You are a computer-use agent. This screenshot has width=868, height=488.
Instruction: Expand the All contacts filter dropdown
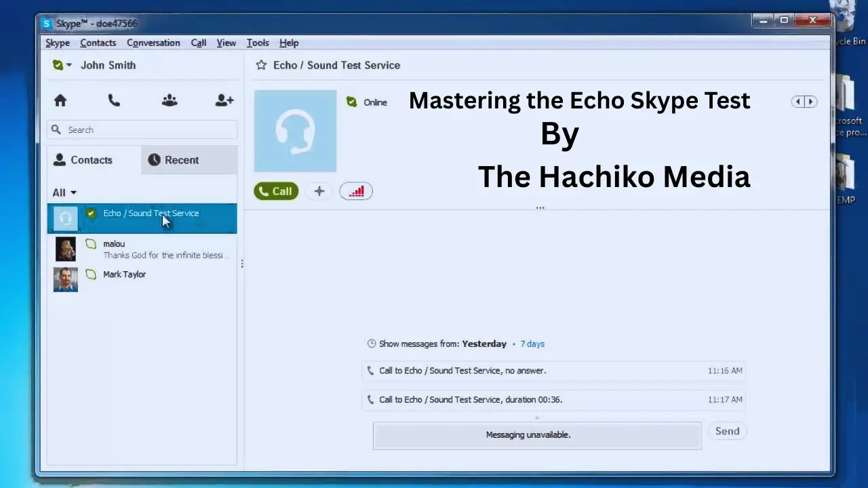tap(64, 192)
